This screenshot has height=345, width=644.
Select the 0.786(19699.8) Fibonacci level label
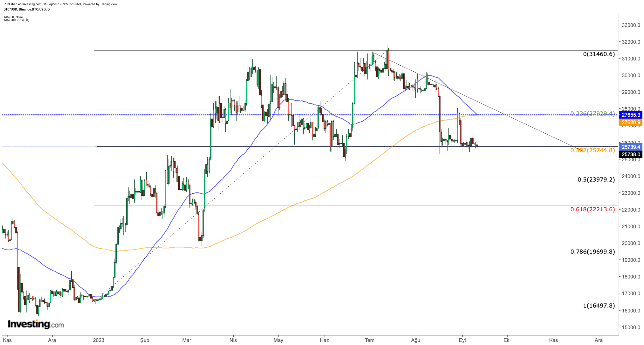(x=592, y=251)
